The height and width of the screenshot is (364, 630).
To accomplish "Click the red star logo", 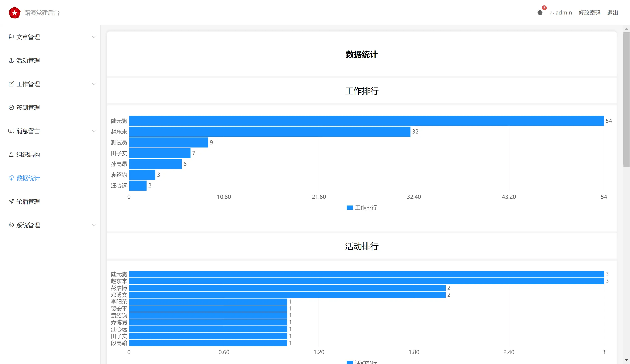I will click(x=14, y=13).
